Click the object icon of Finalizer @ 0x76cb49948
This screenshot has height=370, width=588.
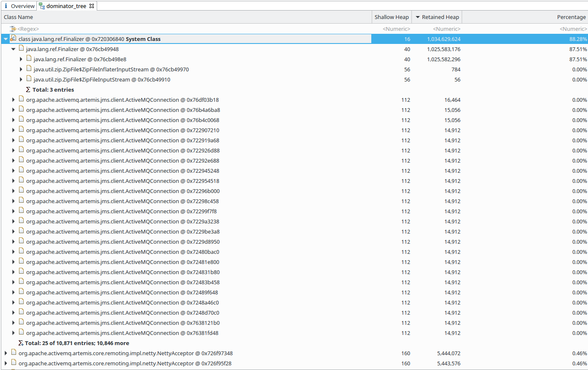tap(21, 49)
